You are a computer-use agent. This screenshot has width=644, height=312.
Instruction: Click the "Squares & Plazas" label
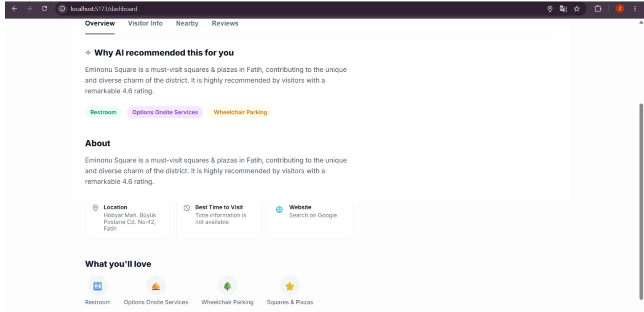click(x=290, y=302)
